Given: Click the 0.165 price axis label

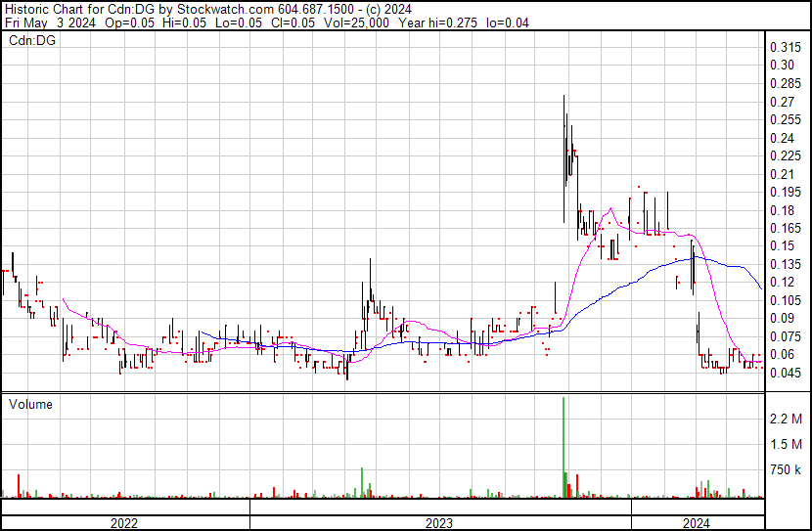Looking at the screenshot, I should point(786,228).
